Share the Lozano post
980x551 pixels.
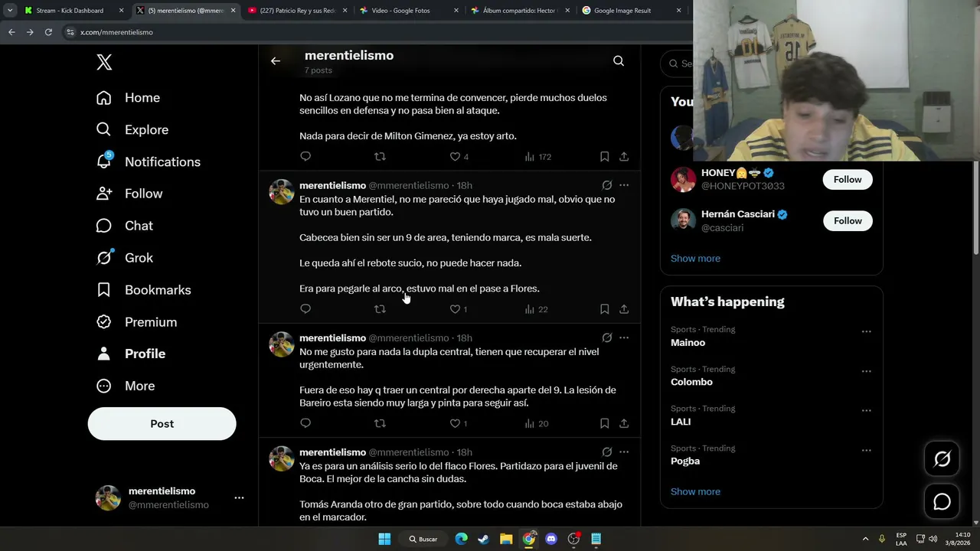pos(624,157)
